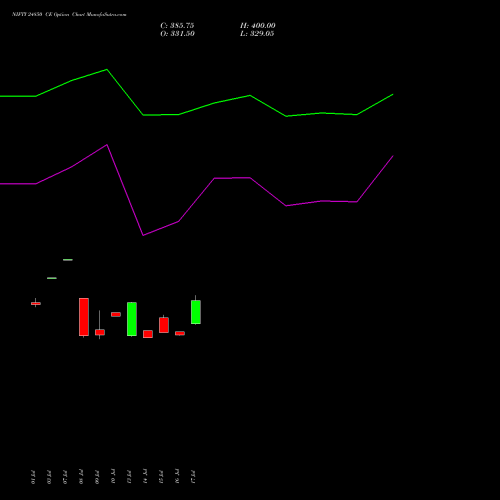
Task: Select the low value L: 329.05
Action: tap(257, 34)
